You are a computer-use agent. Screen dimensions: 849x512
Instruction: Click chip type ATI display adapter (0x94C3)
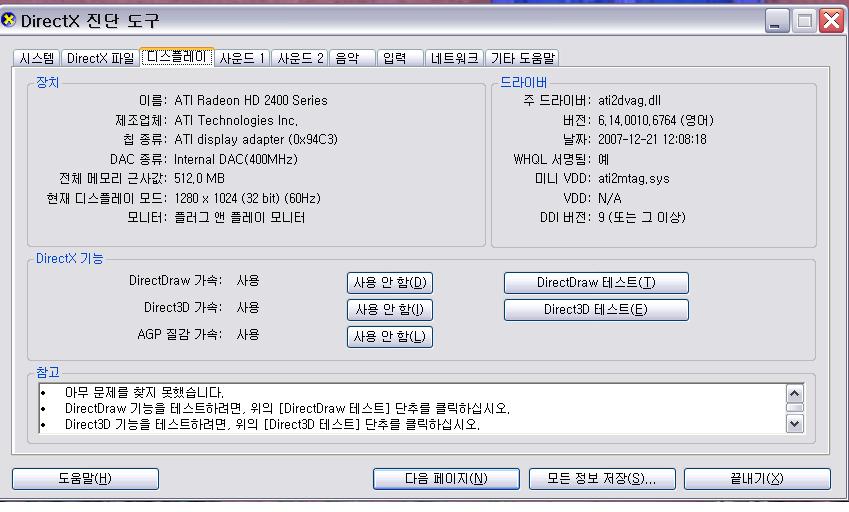pos(256,140)
